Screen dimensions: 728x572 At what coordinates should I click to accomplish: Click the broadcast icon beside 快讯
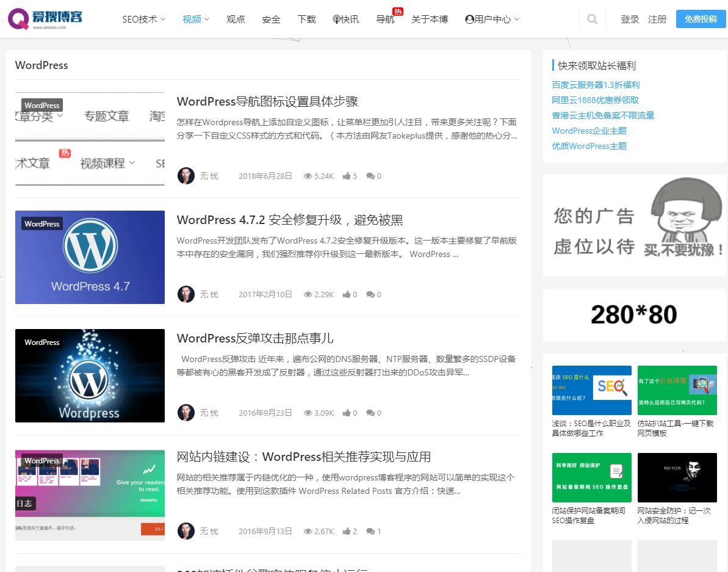pyautogui.click(x=337, y=19)
